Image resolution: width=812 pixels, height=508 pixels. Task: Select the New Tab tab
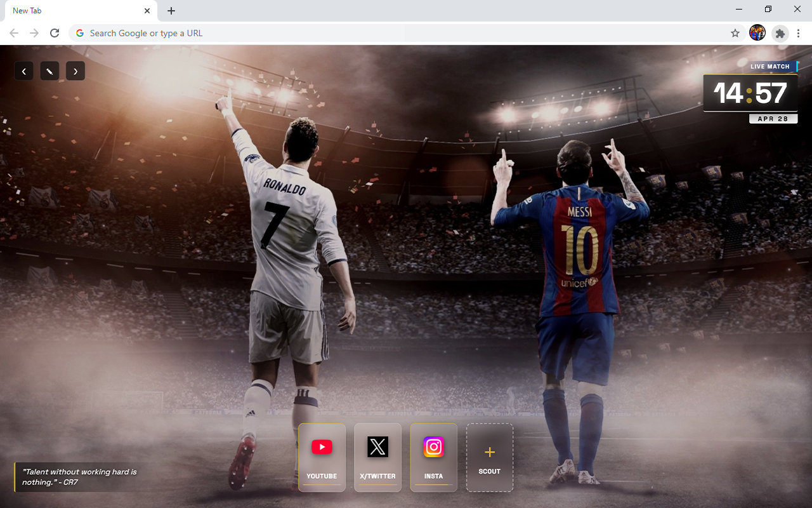click(x=70, y=11)
